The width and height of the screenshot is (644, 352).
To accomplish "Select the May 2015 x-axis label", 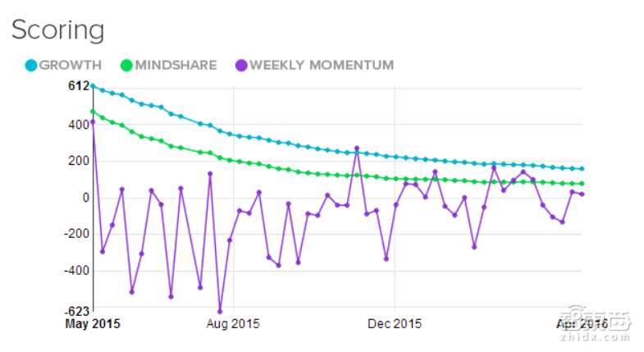I will (93, 324).
